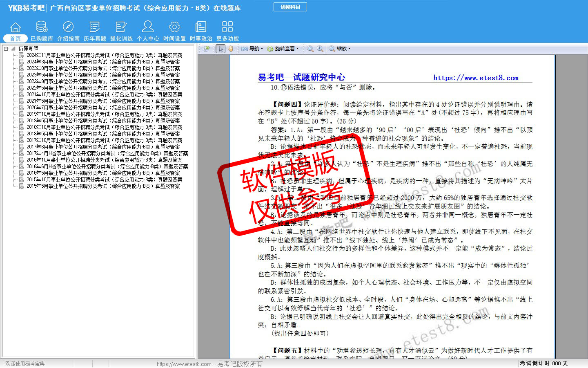
Task: Open 时事政治 news icon
Action: pyautogui.click(x=201, y=27)
